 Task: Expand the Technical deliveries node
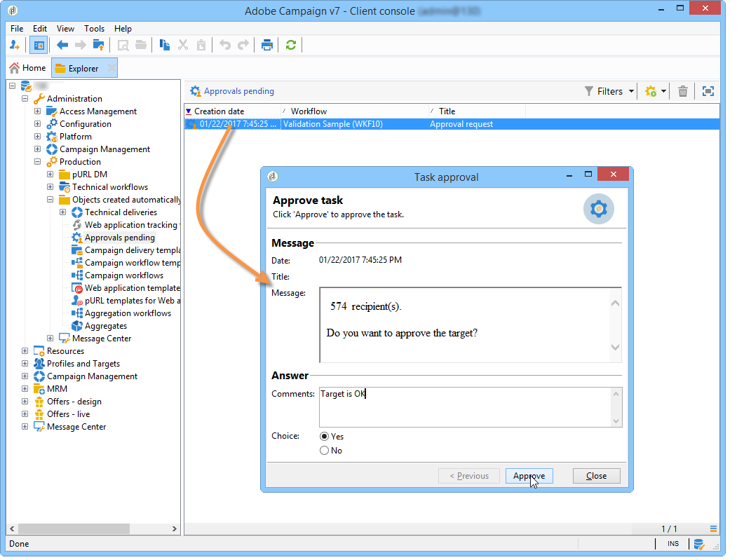click(62, 212)
